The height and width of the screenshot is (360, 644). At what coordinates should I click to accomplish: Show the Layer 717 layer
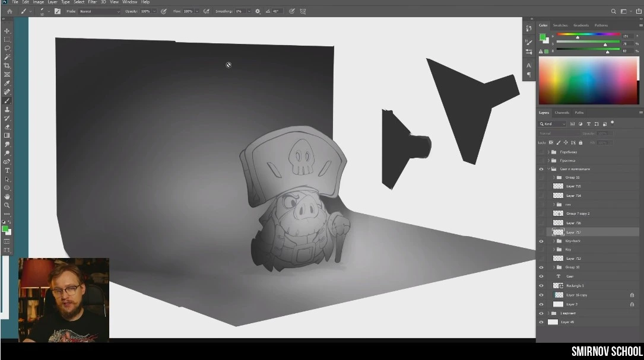(541, 232)
